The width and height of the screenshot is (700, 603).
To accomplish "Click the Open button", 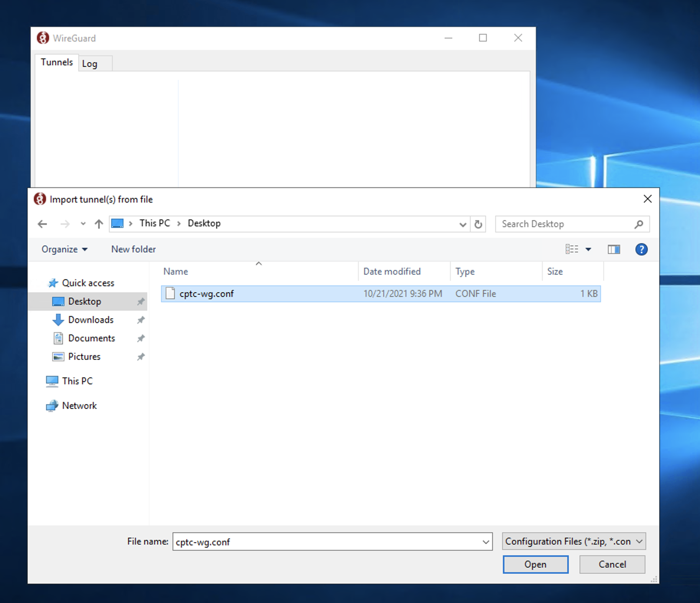I will tap(536, 565).
